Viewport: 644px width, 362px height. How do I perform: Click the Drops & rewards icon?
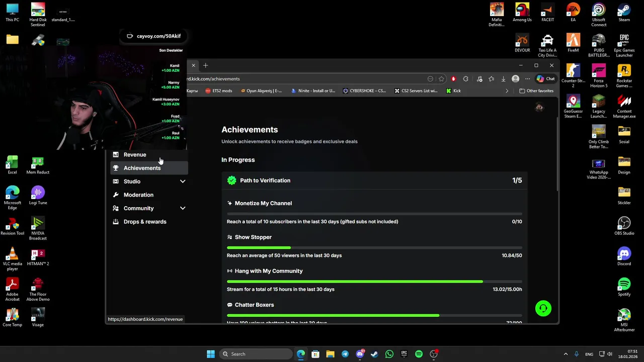click(x=116, y=222)
